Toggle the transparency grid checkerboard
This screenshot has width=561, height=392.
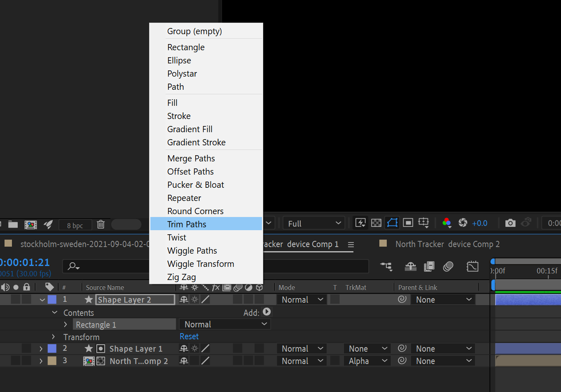pyautogui.click(x=376, y=223)
